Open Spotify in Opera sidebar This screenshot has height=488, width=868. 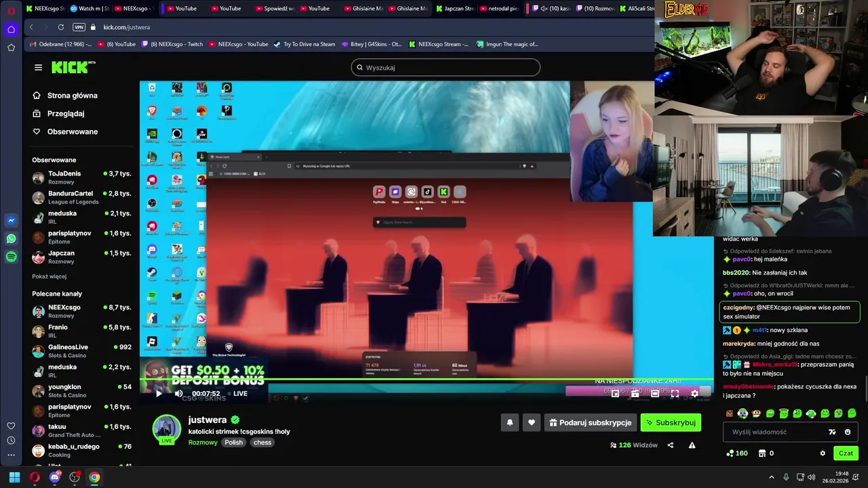click(11, 257)
